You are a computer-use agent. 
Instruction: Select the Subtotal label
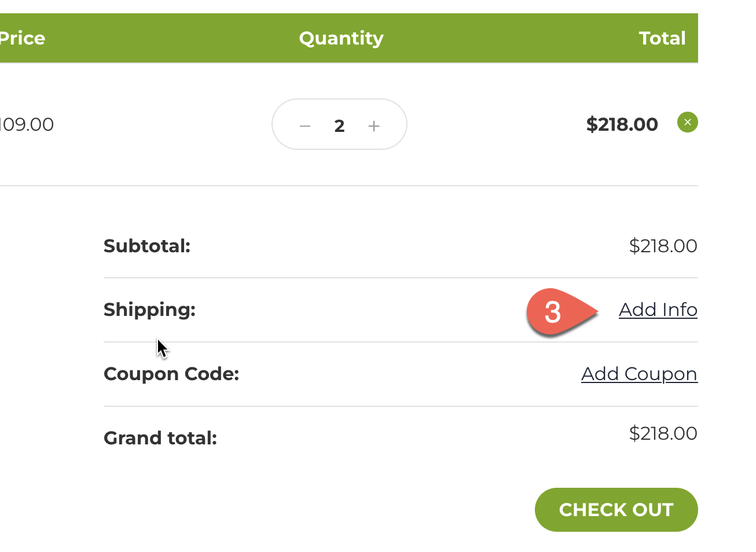click(x=147, y=246)
